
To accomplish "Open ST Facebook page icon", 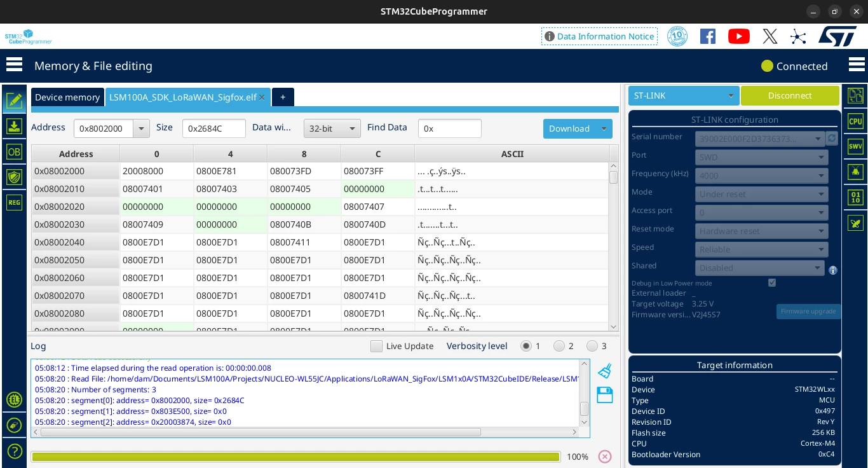I will pos(708,36).
